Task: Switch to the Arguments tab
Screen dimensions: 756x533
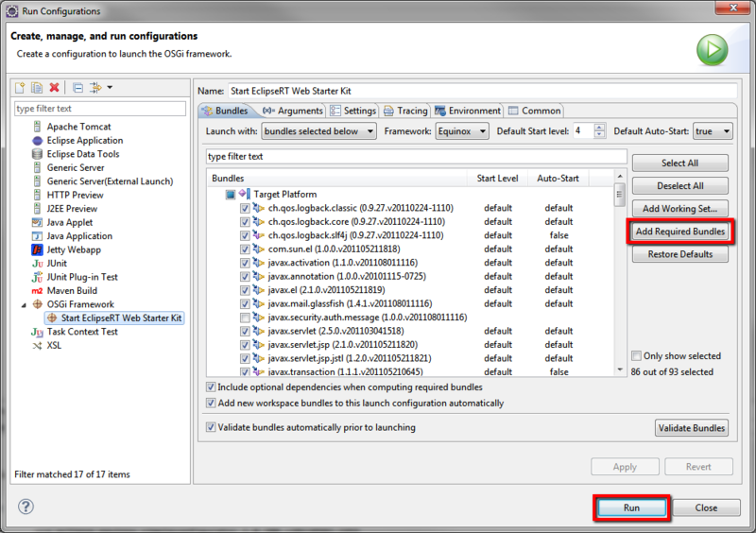Action: 292,111
